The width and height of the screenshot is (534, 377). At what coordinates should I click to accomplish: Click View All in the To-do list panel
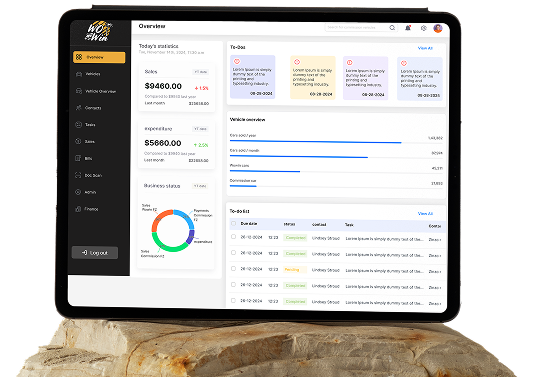[x=425, y=214]
